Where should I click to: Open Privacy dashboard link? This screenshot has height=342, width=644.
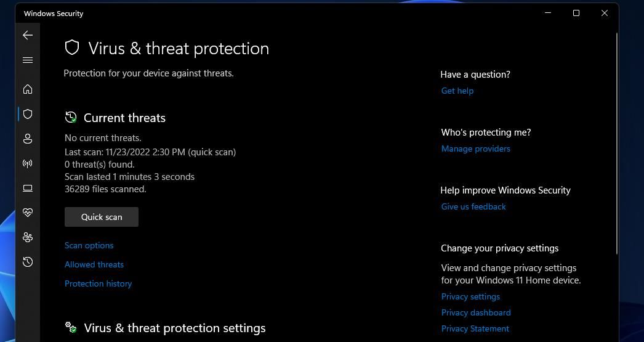(476, 312)
